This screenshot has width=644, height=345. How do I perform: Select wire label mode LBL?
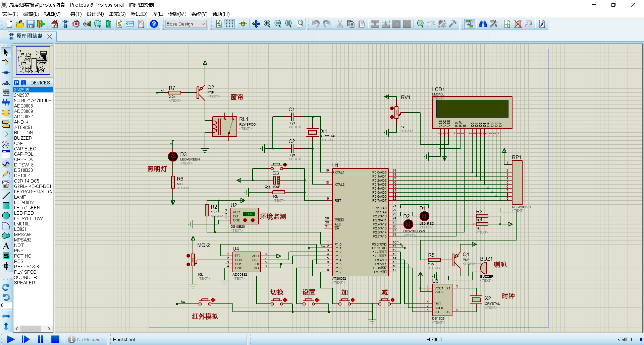[6, 82]
